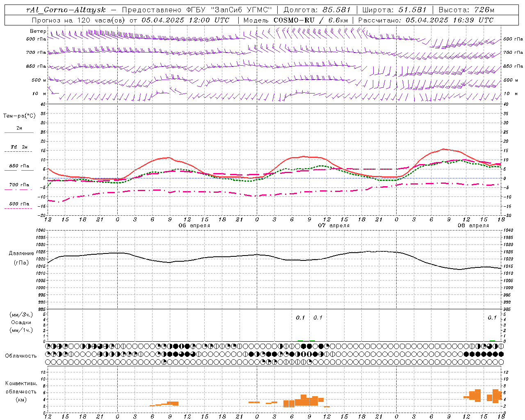This screenshot has height=420, width=525.
Task: Click the Td 2м dew point legend entry
Action: pos(19,147)
